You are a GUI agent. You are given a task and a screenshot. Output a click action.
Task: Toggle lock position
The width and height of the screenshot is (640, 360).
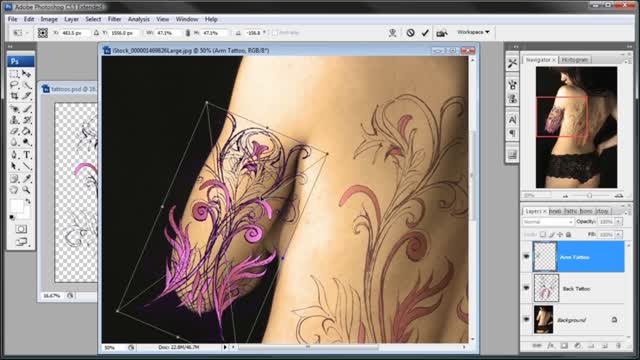[x=560, y=235]
